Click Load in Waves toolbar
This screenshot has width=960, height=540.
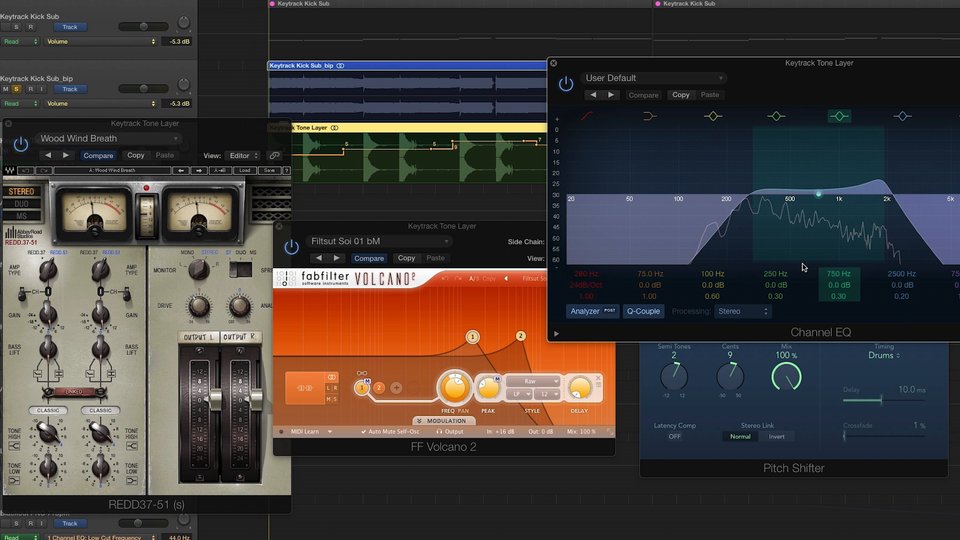pyautogui.click(x=244, y=170)
